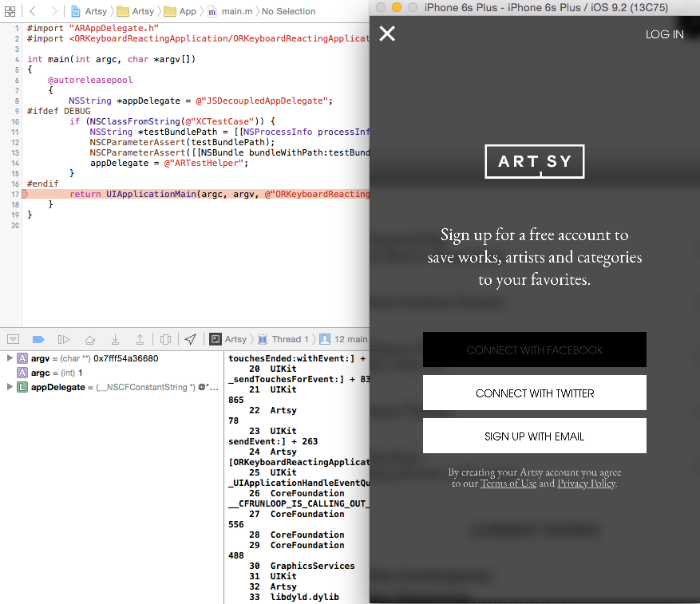
Task: Click the Step Into debug icon
Action: 115,339
